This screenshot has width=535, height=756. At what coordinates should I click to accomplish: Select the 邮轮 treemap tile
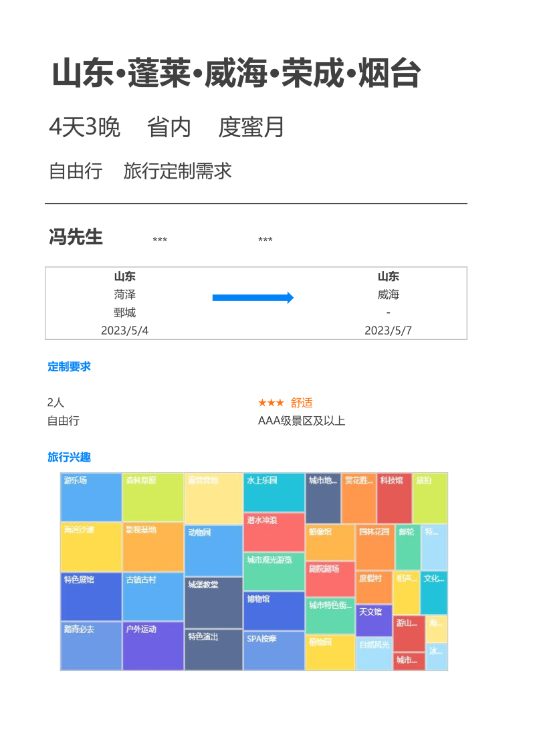408,547
